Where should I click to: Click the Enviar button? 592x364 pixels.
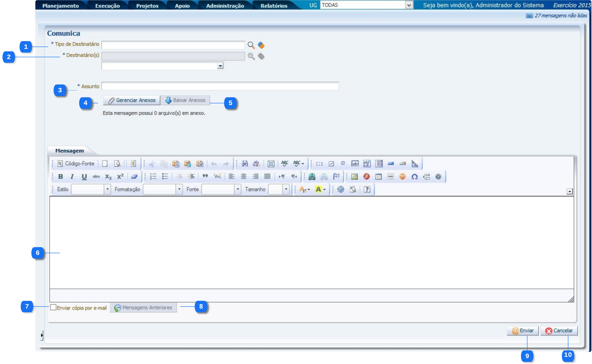pos(522,331)
